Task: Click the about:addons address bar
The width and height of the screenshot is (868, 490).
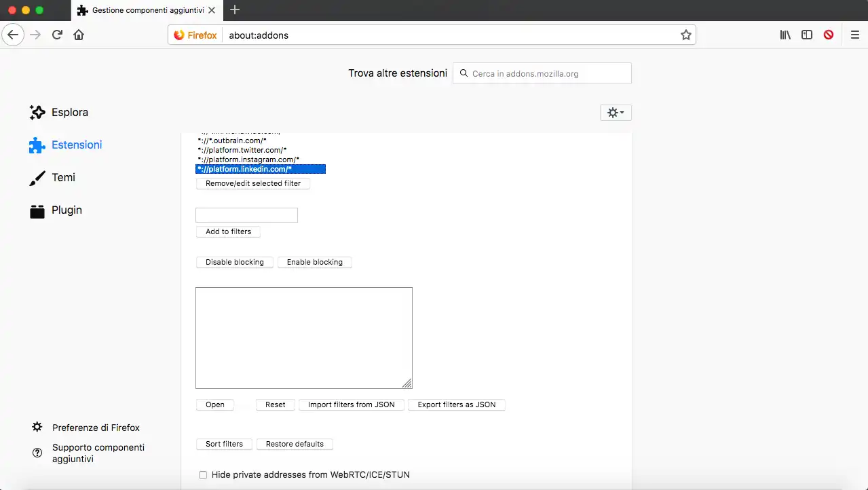Action: click(x=431, y=35)
